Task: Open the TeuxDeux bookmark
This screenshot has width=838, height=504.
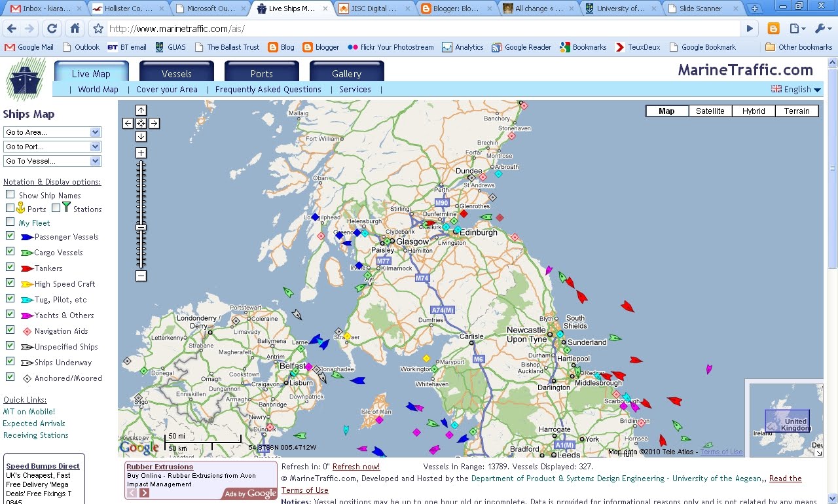Action: pyautogui.click(x=638, y=47)
